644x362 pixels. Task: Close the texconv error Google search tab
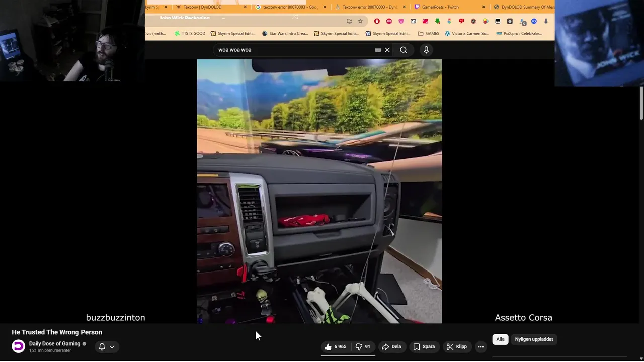point(325,7)
